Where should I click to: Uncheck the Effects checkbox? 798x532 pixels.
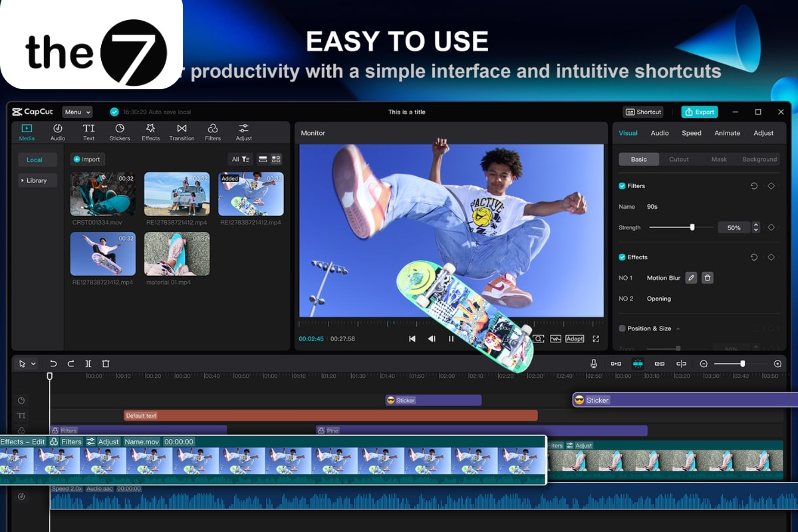point(622,257)
